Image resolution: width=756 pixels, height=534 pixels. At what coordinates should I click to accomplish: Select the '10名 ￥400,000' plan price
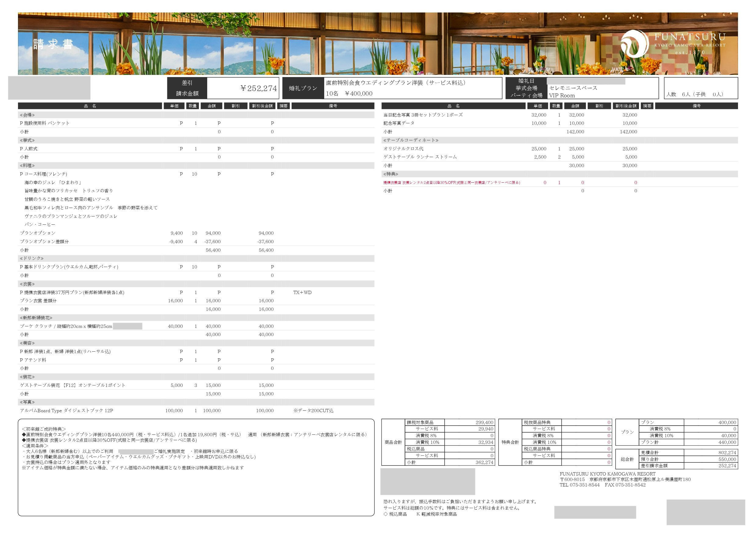(x=349, y=93)
